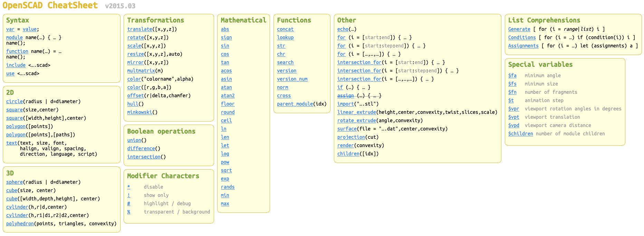Screen dimensions: 644x236
Task: Click the rands function link
Action: tap(228, 187)
